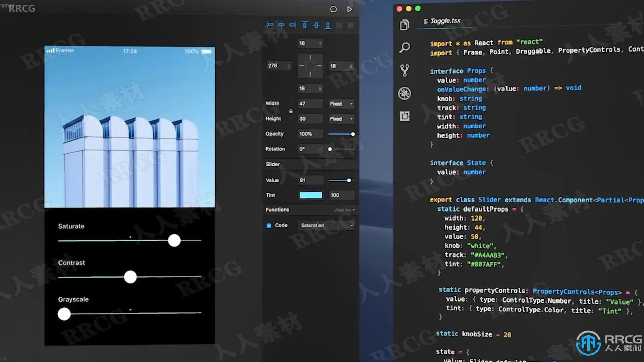644x362 pixels.
Task: Open the comments speech bubble icon
Action: (333, 9)
